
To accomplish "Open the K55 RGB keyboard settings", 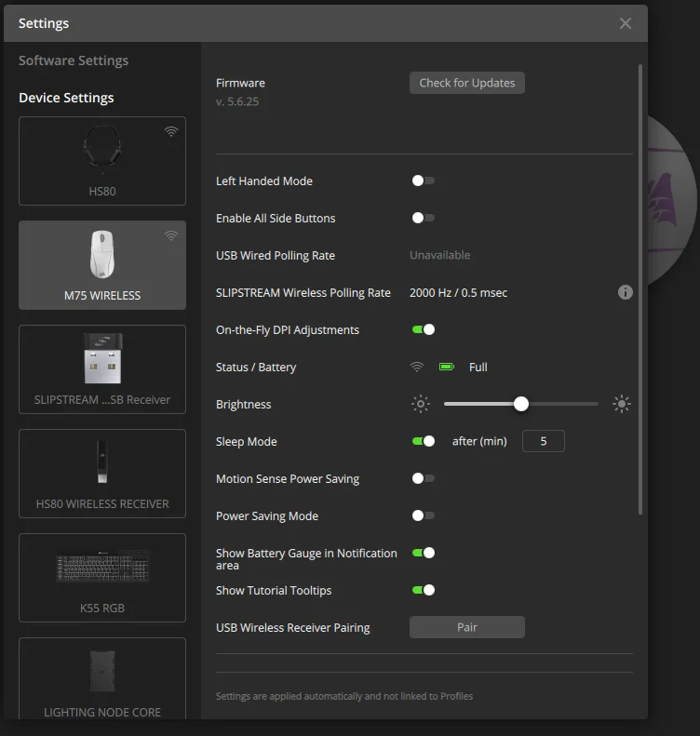I will (102, 578).
